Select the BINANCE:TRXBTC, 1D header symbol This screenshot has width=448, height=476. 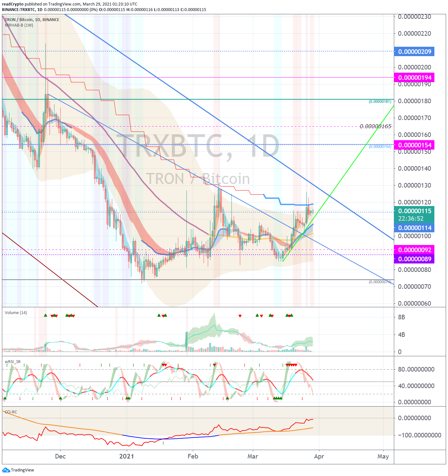tap(22, 9)
